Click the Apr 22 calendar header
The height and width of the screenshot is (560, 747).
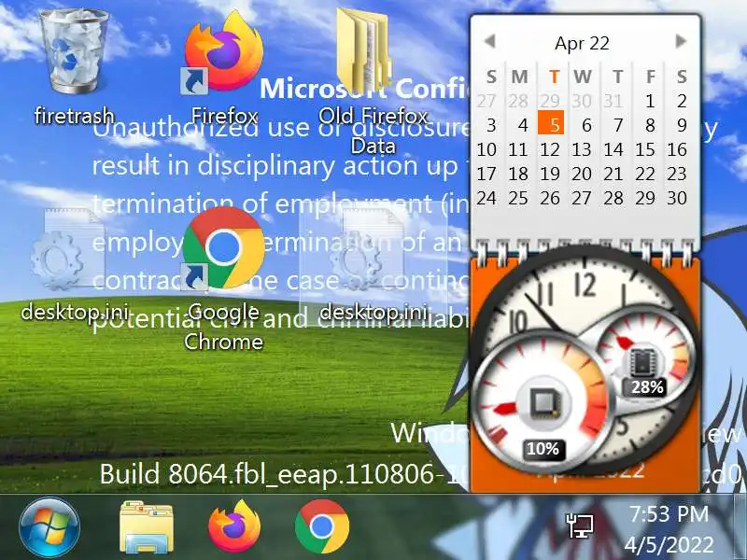tap(582, 43)
